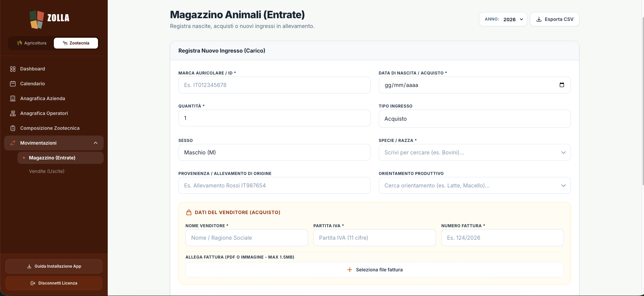Click the Quantità input field
Viewport: 644px width, 296px height.
click(x=274, y=118)
